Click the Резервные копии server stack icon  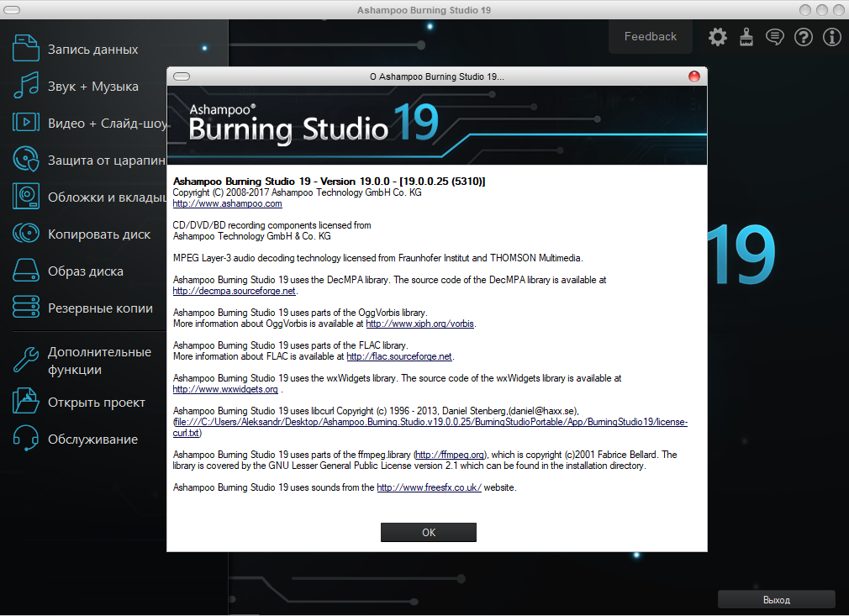(x=25, y=307)
